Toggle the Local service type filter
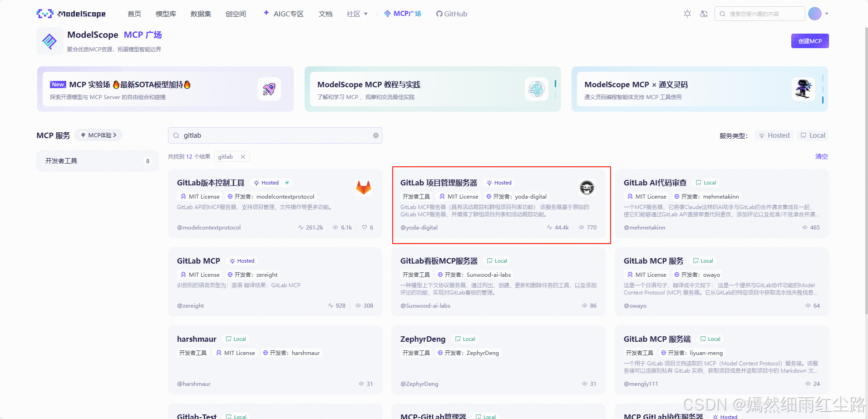 (x=813, y=135)
